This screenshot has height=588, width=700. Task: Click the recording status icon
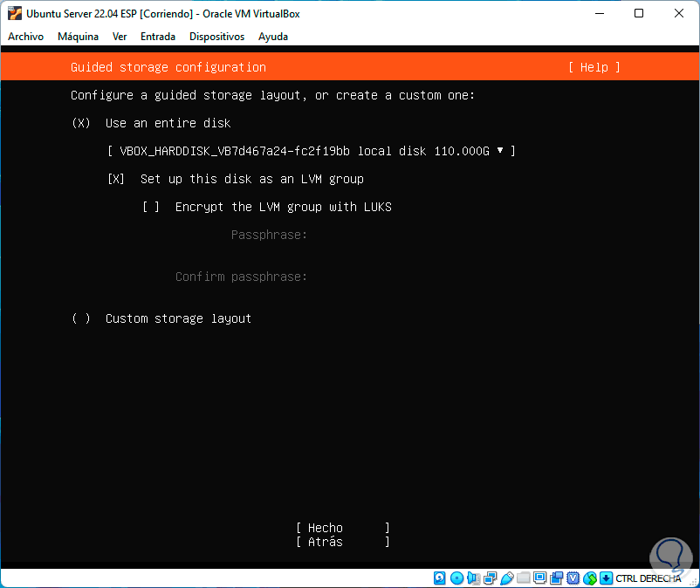coord(556,578)
